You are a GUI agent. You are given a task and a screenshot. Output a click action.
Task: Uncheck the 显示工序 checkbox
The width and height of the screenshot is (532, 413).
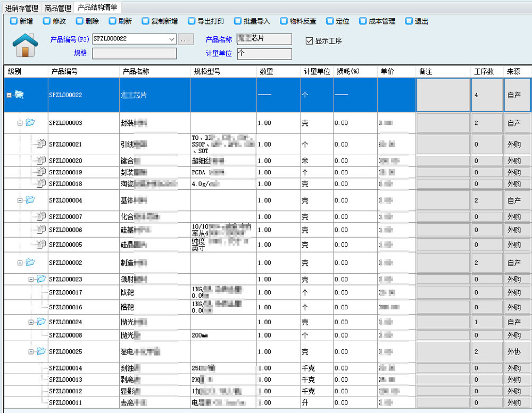tap(309, 41)
